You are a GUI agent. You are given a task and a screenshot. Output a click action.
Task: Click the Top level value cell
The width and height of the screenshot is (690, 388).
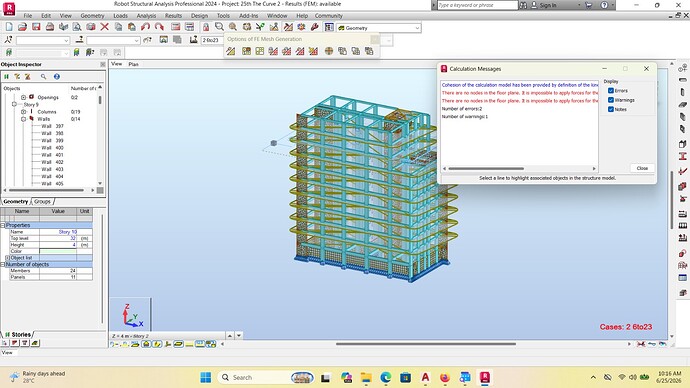[58, 238]
